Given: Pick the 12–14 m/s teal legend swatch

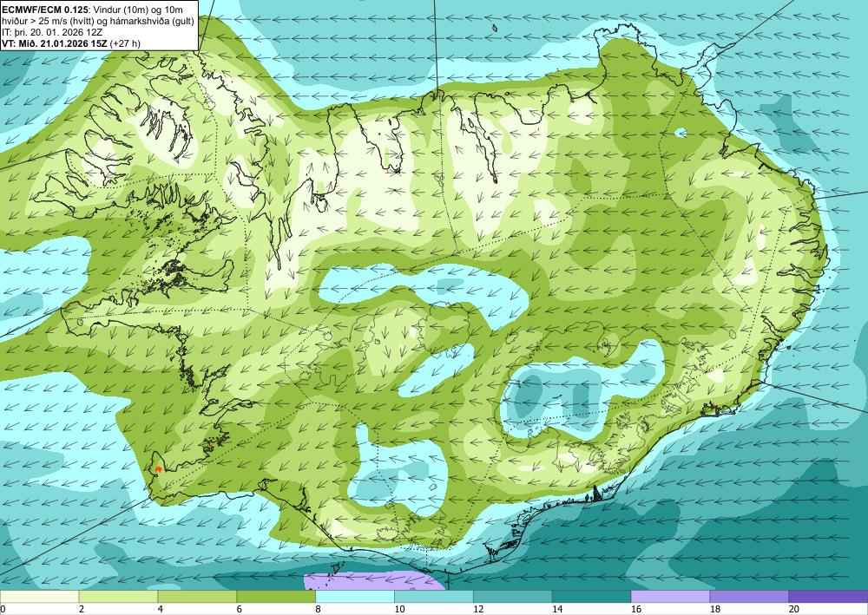Looking at the screenshot, I should [513, 596].
